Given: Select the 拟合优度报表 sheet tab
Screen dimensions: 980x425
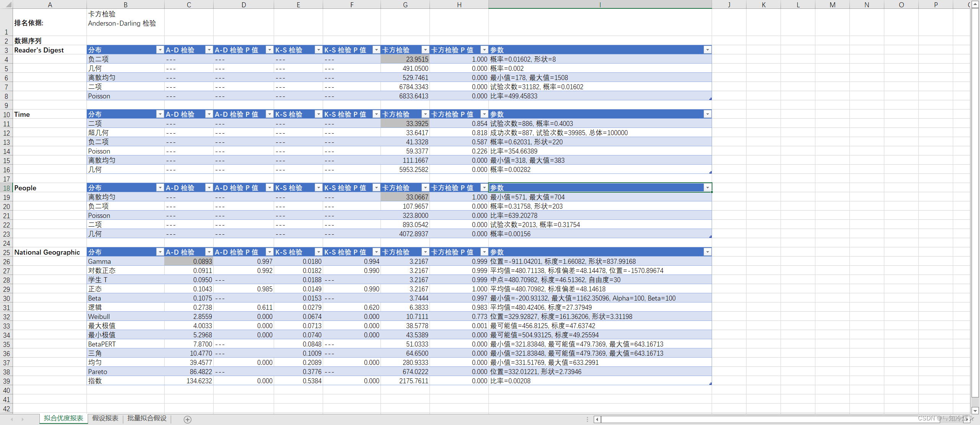Looking at the screenshot, I should point(64,418).
